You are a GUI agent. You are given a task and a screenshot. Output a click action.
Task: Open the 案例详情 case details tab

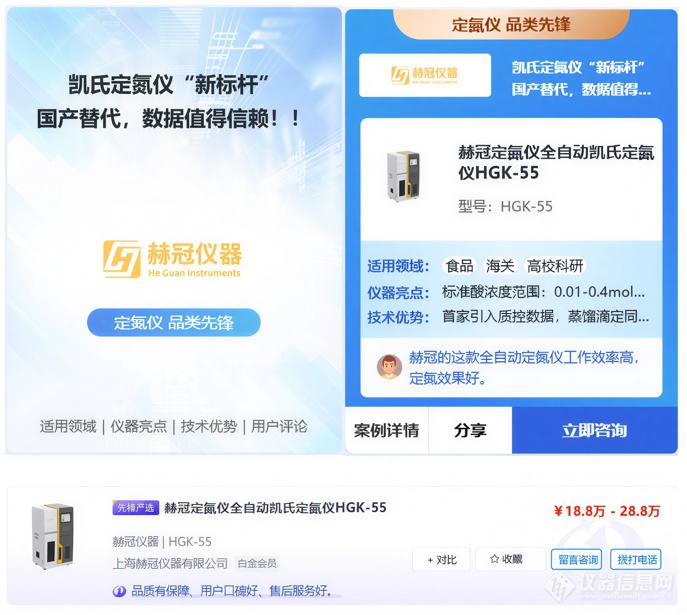(386, 430)
